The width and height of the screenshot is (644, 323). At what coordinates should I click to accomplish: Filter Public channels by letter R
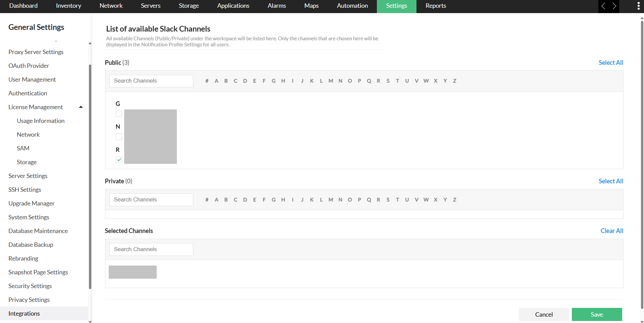pyautogui.click(x=379, y=81)
